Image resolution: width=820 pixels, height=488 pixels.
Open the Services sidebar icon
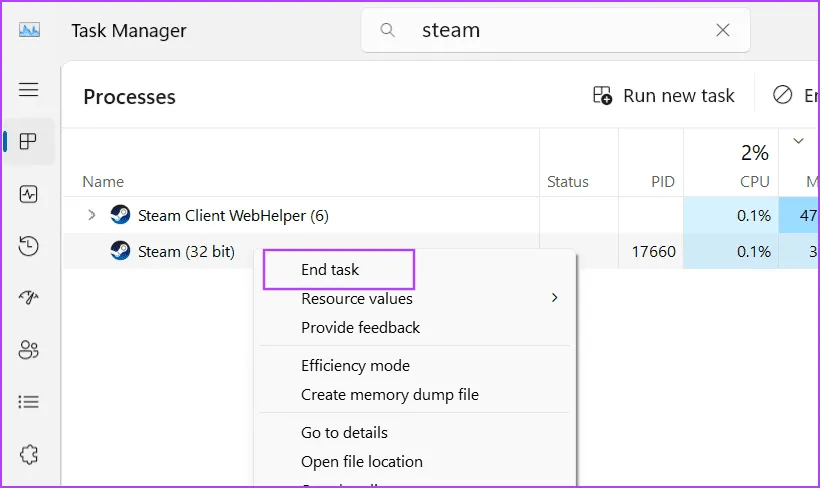pos(29,454)
